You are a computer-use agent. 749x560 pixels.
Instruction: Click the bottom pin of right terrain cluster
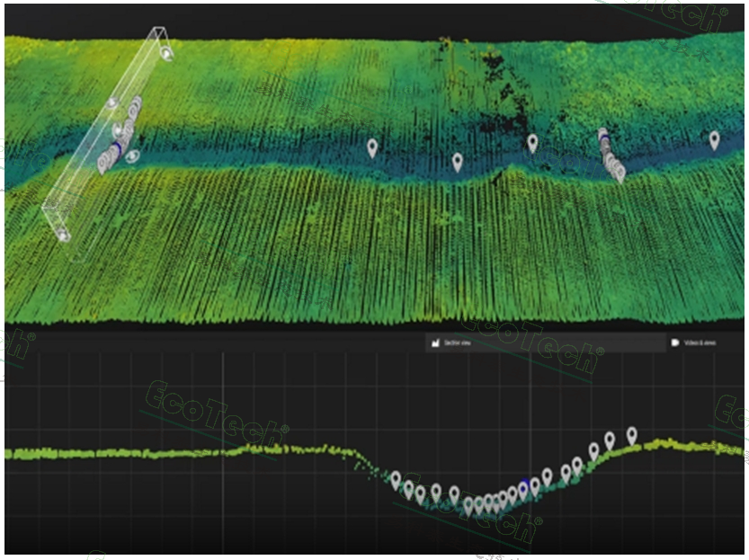tap(620, 175)
